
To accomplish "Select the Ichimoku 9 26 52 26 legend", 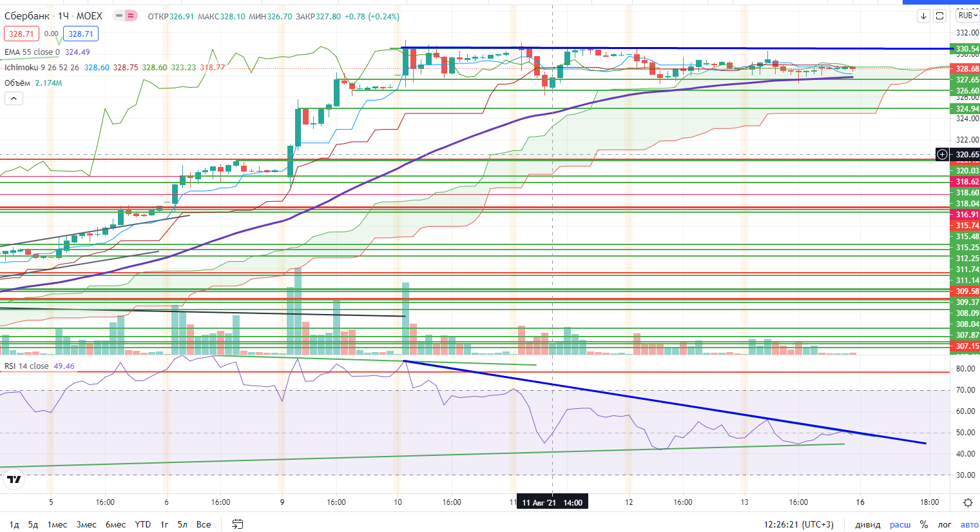I will point(42,67).
